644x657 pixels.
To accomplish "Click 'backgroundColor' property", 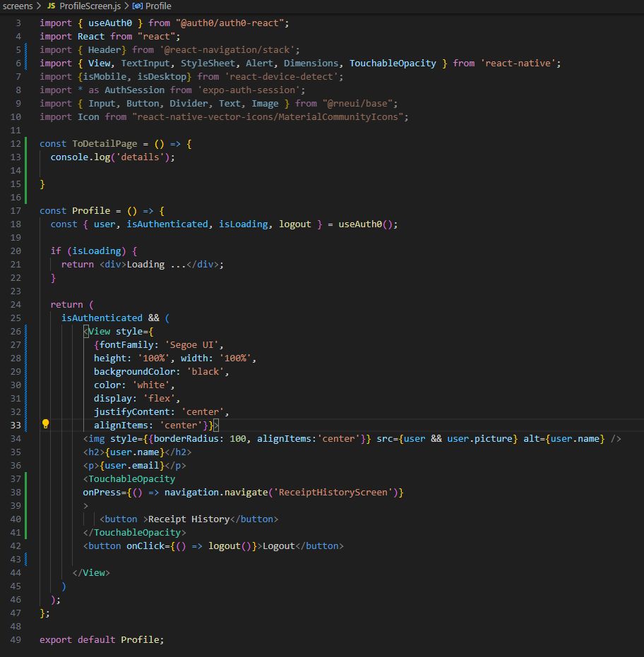I will point(135,372).
